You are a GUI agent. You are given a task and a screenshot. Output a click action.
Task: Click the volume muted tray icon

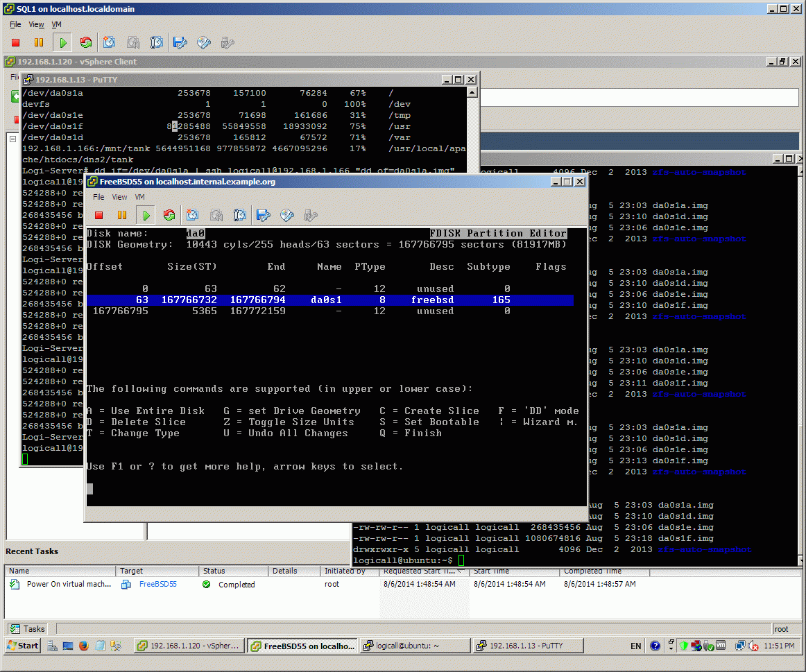pyautogui.click(x=753, y=646)
